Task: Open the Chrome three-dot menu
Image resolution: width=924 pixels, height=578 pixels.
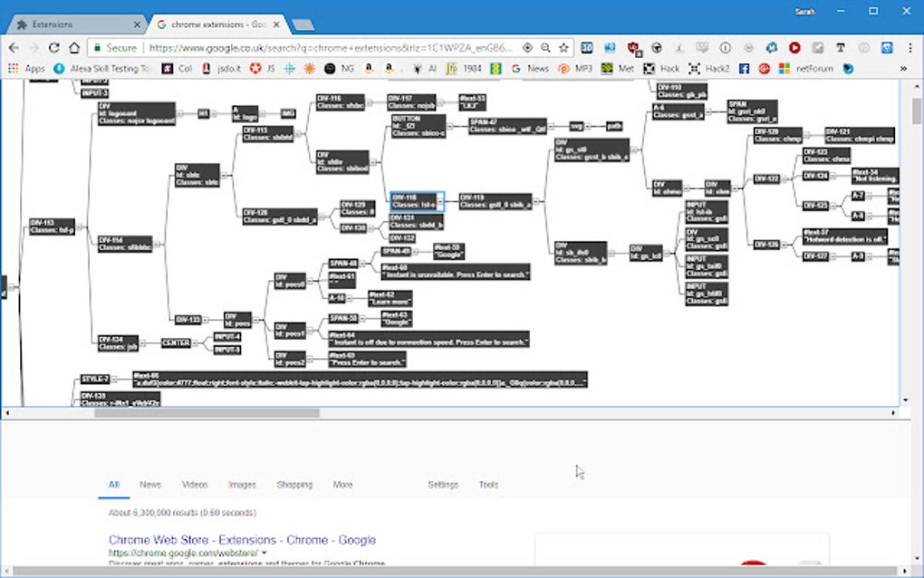Action: [909, 46]
